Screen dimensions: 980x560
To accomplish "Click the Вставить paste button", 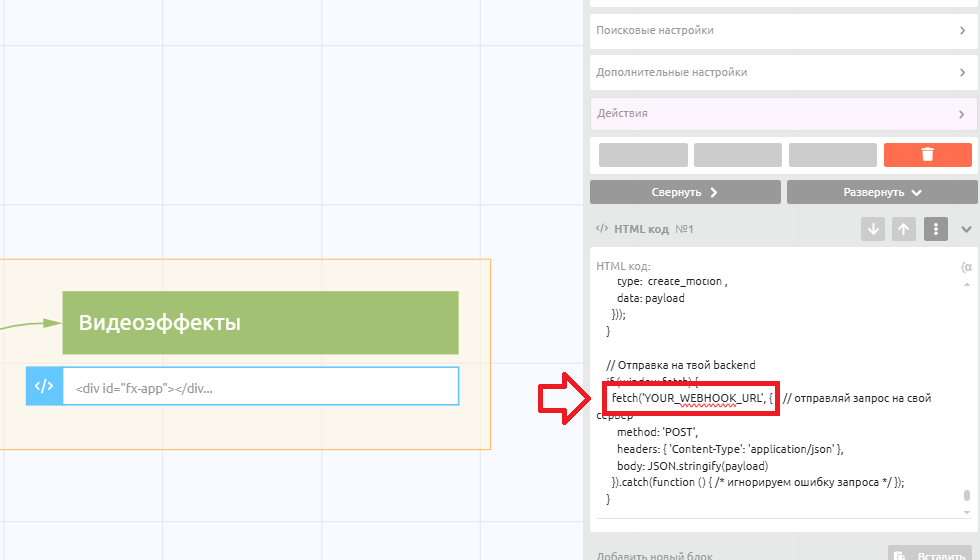I will 929,555.
